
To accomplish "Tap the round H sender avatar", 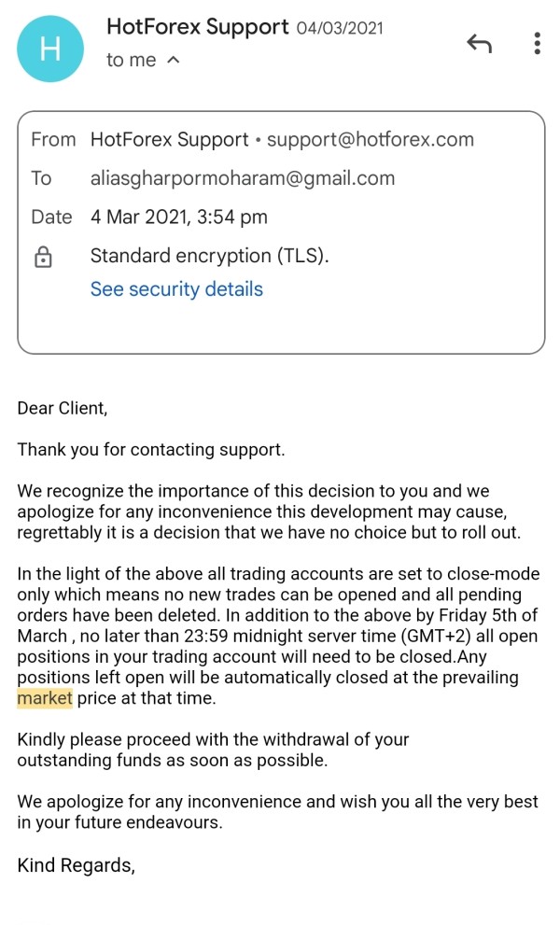I will point(49,49).
